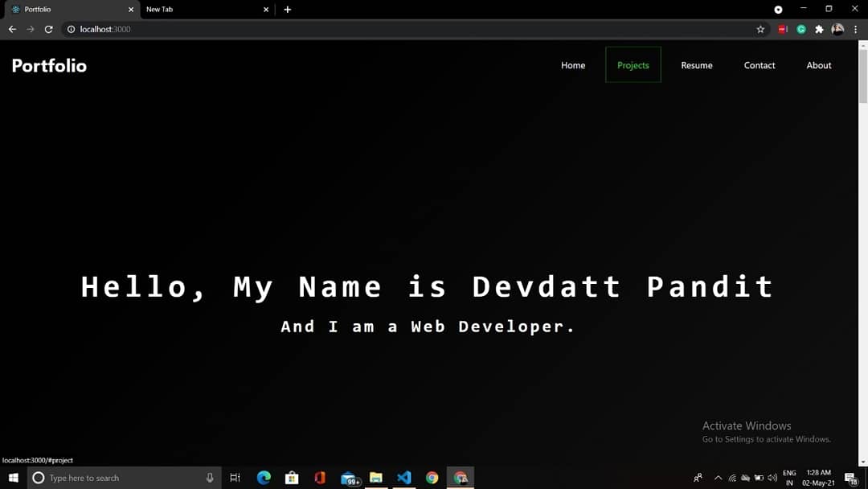Open Chrome three-dot menu
This screenshot has width=868, height=489.
pos(856,29)
